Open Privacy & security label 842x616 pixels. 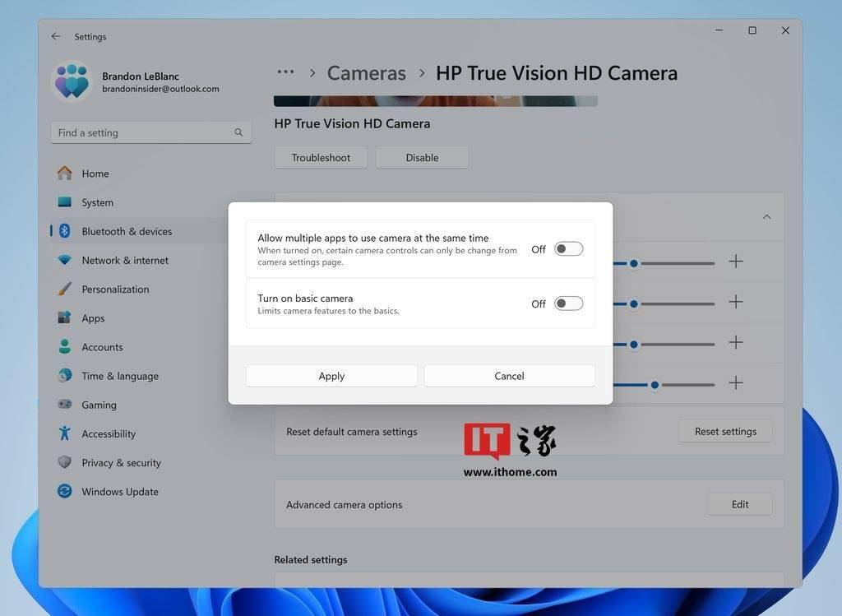(121, 463)
